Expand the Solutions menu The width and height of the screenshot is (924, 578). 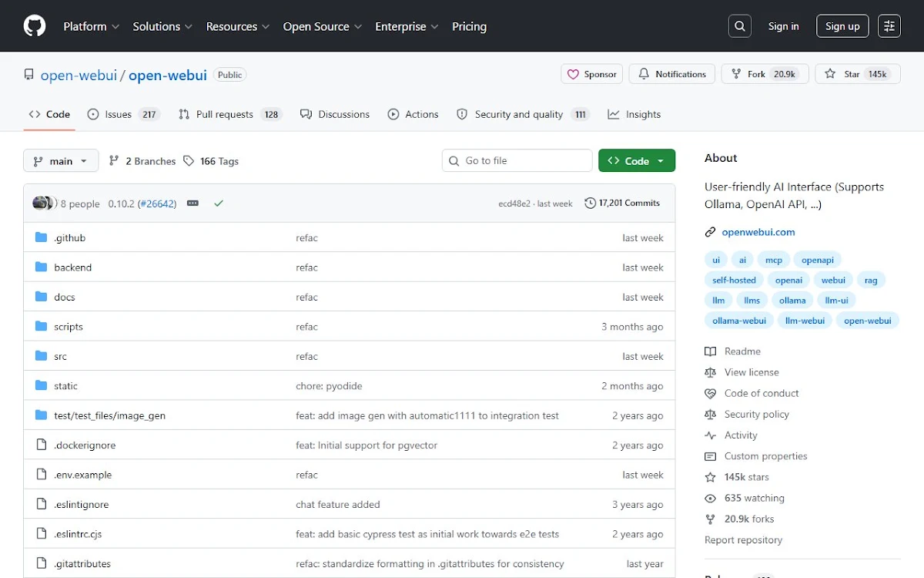tap(162, 26)
